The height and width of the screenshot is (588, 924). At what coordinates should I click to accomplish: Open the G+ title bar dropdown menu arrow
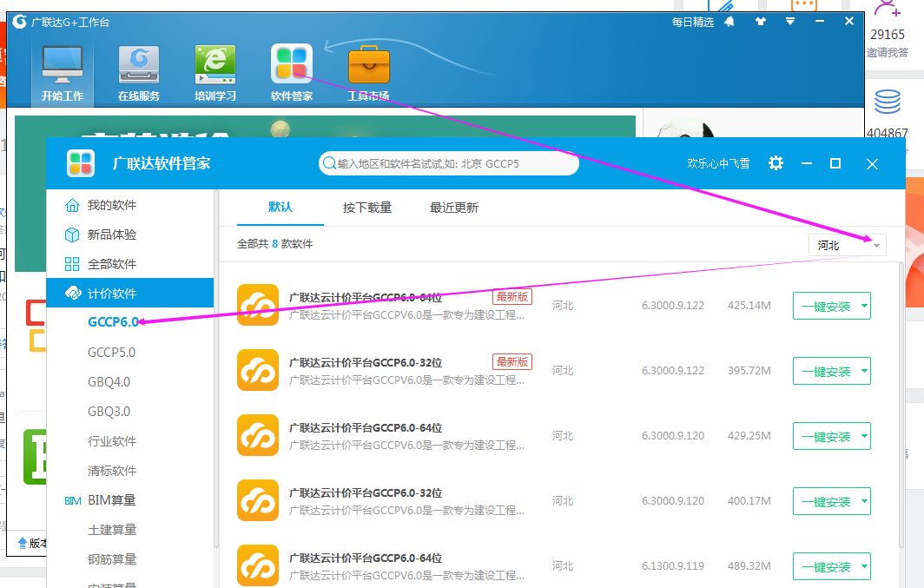(790, 21)
